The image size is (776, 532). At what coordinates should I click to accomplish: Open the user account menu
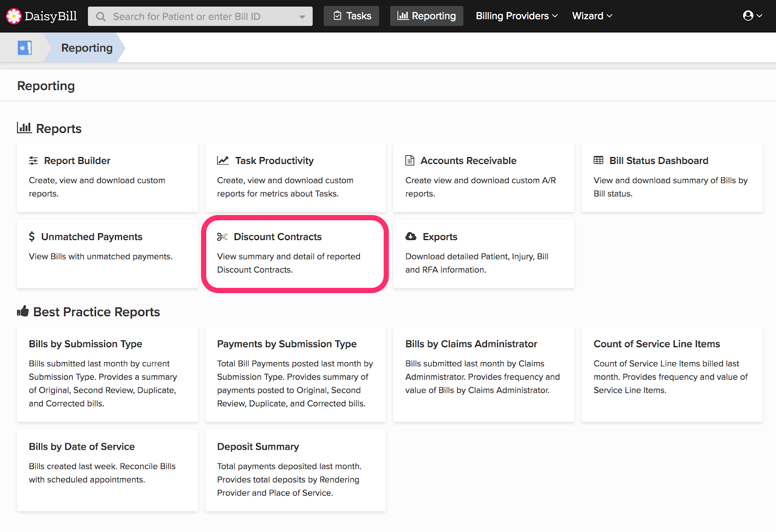click(753, 16)
